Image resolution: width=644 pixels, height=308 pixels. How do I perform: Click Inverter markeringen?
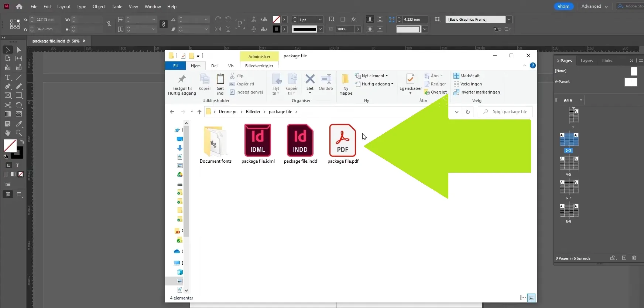(x=477, y=92)
